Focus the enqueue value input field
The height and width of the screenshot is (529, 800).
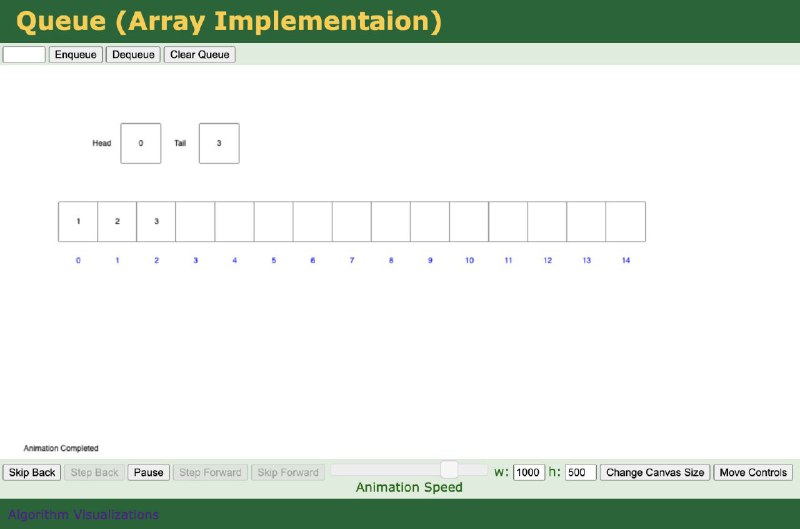pyautogui.click(x=24, y=54)
